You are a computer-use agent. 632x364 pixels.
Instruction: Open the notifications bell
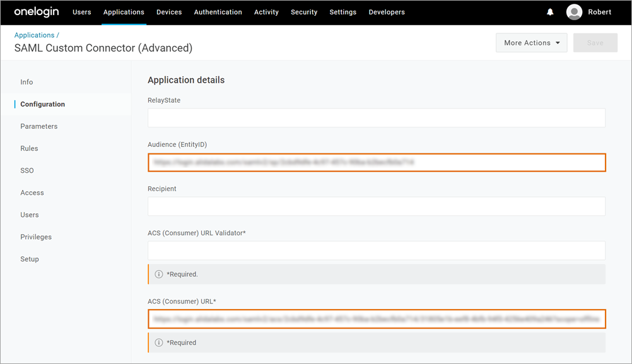(x=549, y=11)
